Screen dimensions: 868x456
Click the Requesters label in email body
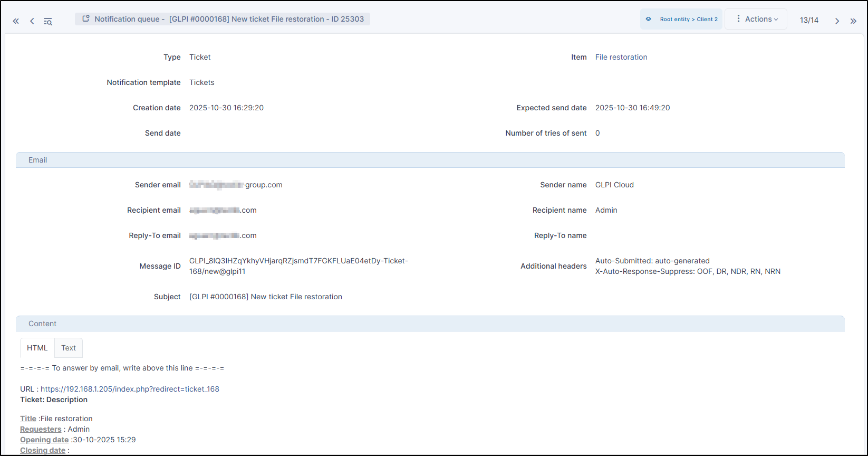click(41, 429)
